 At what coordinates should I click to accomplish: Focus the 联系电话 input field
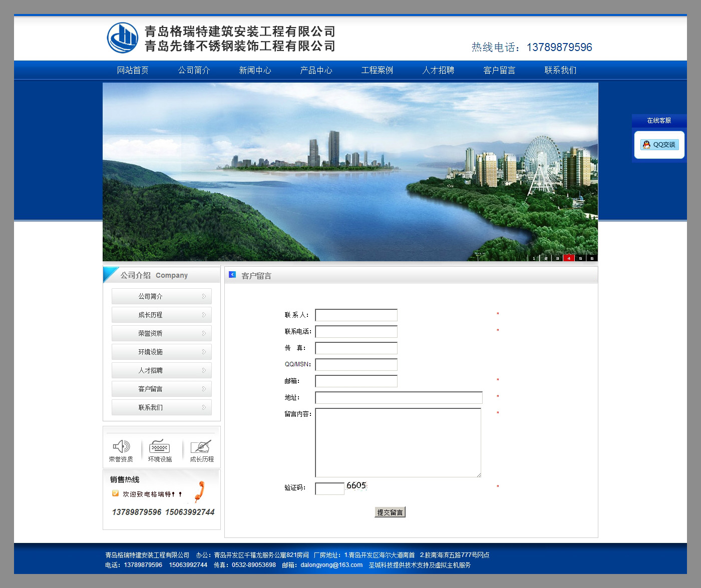(356, 331)
